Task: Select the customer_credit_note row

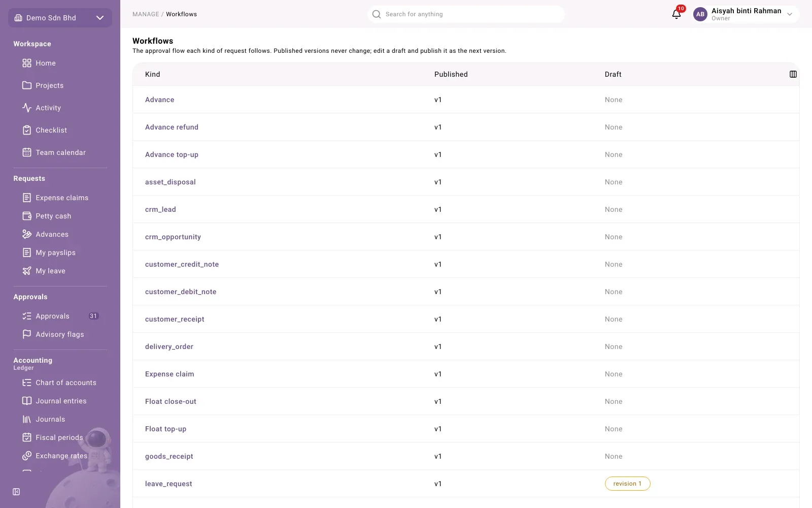Action: [466, 264]
